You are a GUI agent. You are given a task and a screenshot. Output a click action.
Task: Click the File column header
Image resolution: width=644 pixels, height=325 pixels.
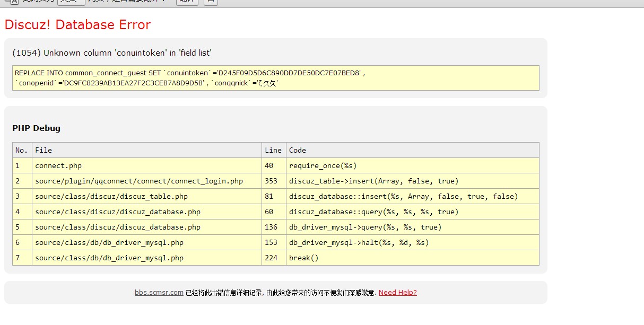coord(43,150)
